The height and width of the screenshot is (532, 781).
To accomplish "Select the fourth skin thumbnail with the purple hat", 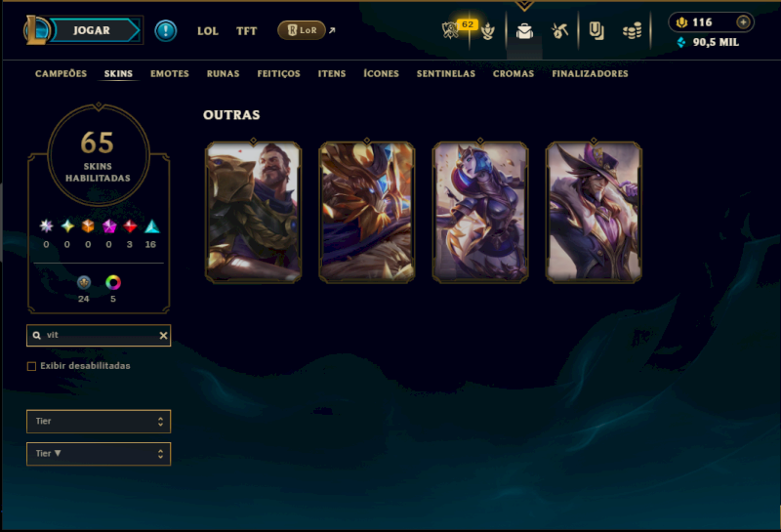I will pos(594,213).
